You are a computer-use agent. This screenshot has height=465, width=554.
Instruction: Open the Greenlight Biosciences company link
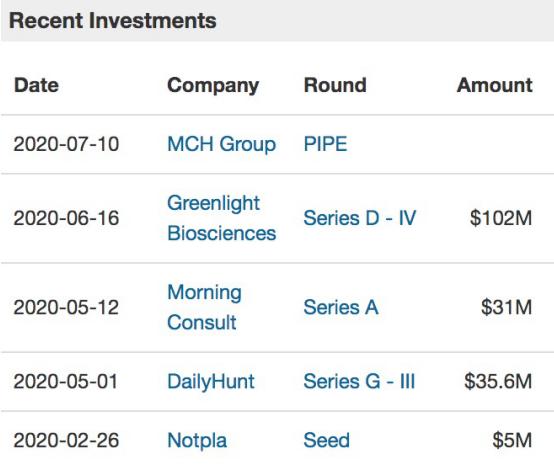pyautogui.click(x=222, y=218)
